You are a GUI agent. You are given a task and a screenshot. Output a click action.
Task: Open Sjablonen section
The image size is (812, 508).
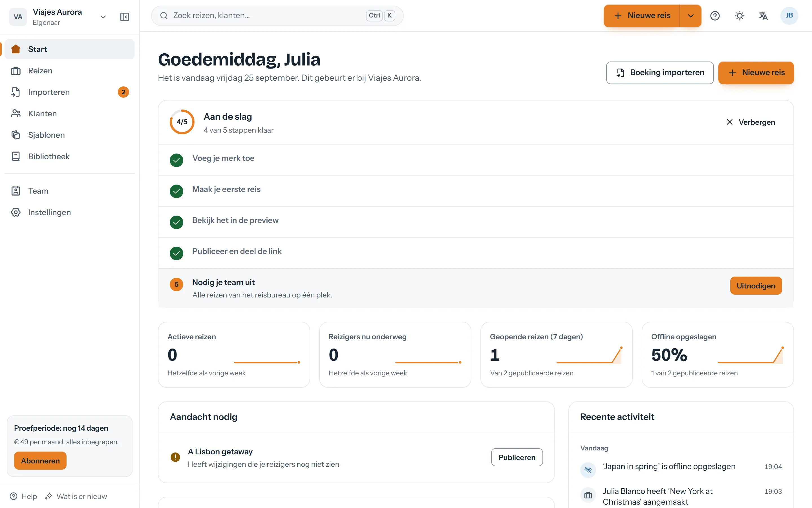70,135
